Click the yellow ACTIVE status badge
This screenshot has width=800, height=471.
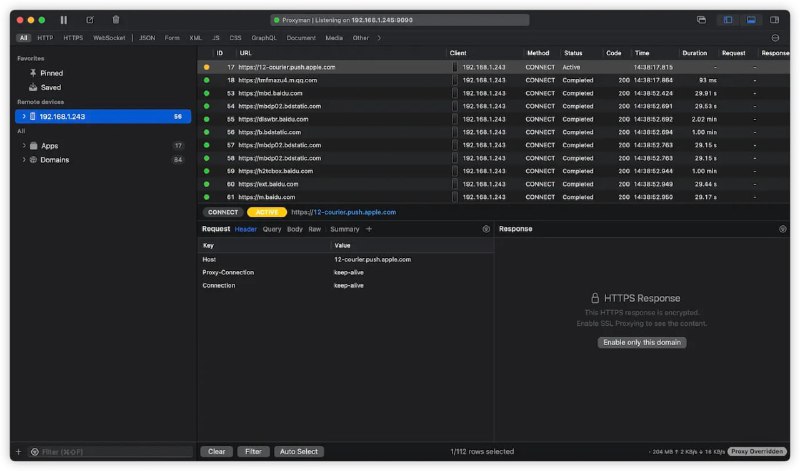point(267,212)
